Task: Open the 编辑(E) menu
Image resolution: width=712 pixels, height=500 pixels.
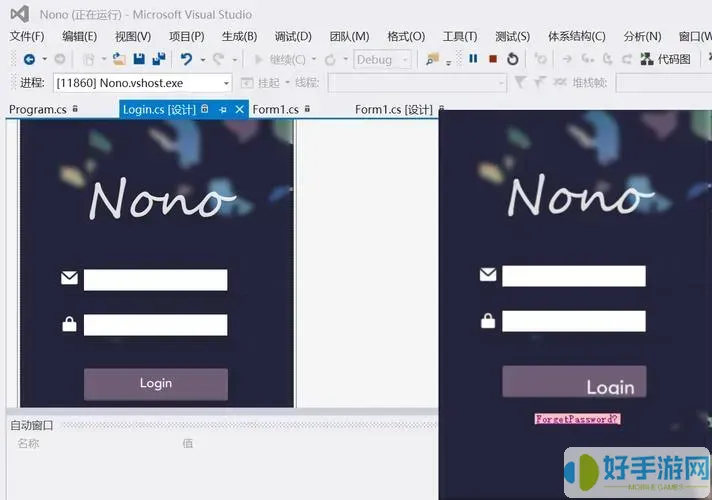Action: [79, 36]
